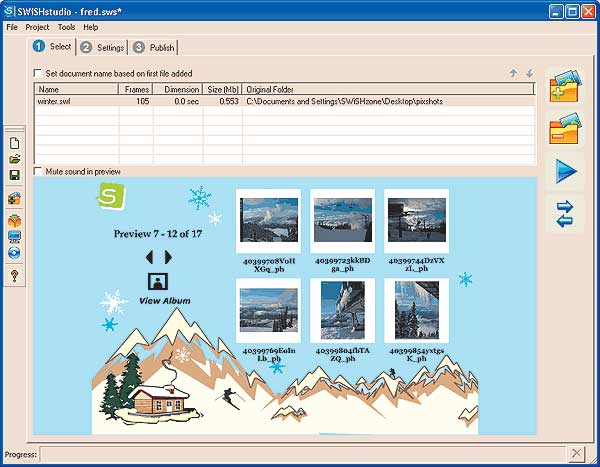Move file up with the up arrow
The height and width of the screenshot is (467, 600).
pos(513,73)
